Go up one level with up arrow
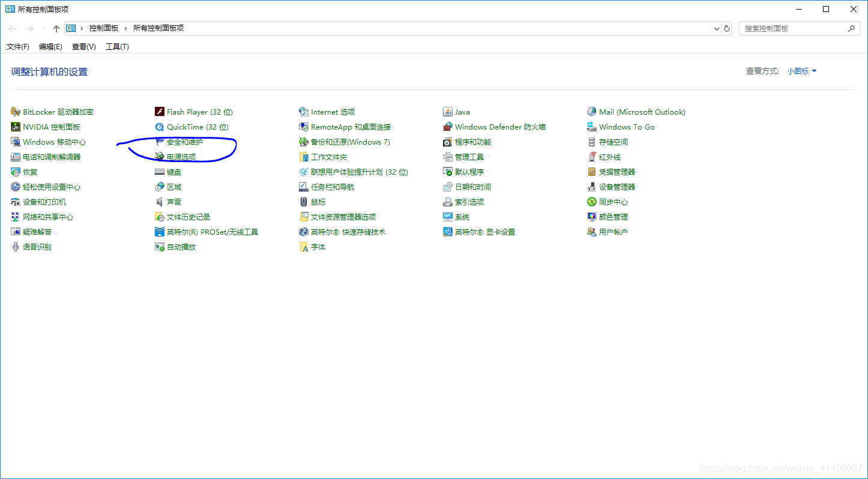The height and width of the screenshot is (479, 868). [x=56, y=28]
